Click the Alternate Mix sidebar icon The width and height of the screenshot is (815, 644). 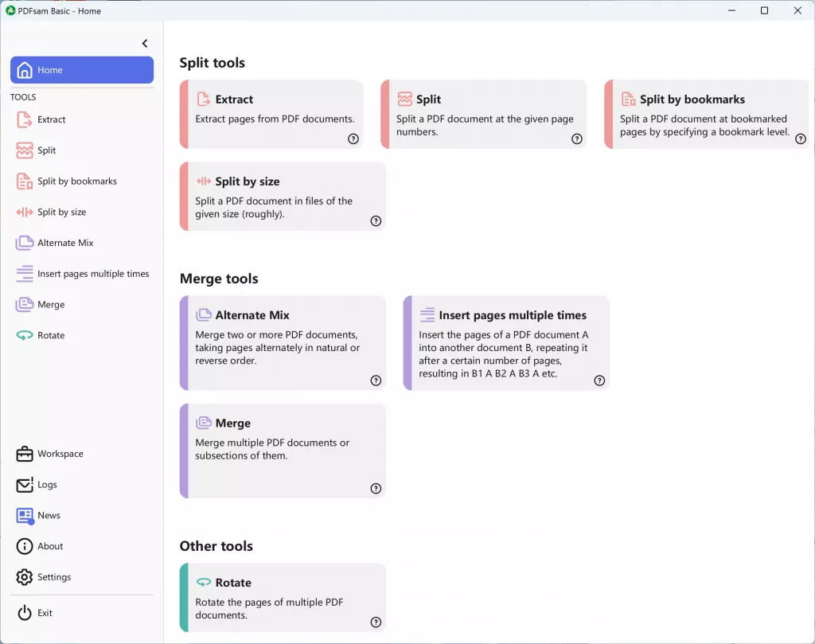[24, 243]
